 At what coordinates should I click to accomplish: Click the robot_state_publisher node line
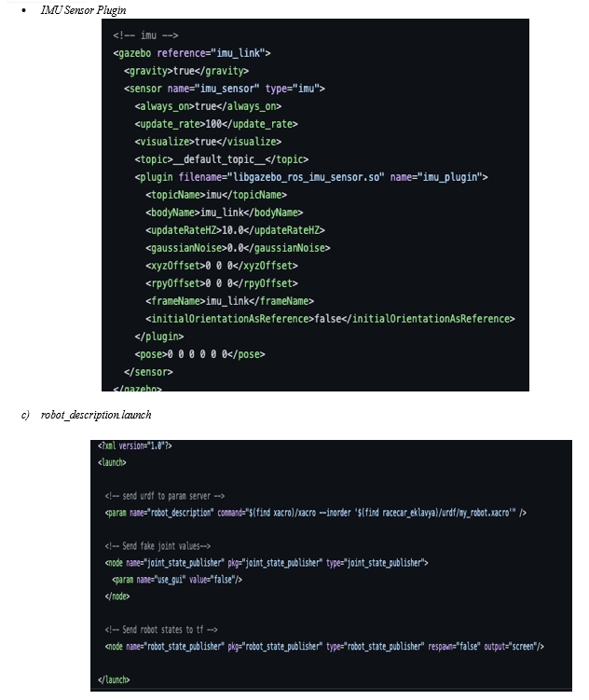(x=324, y=646)
